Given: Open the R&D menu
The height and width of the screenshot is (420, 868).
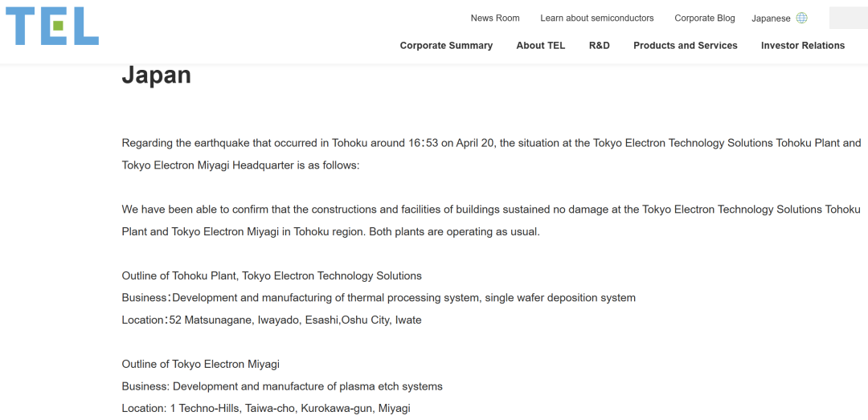Looking at the screenshot, I should (600, 46).
